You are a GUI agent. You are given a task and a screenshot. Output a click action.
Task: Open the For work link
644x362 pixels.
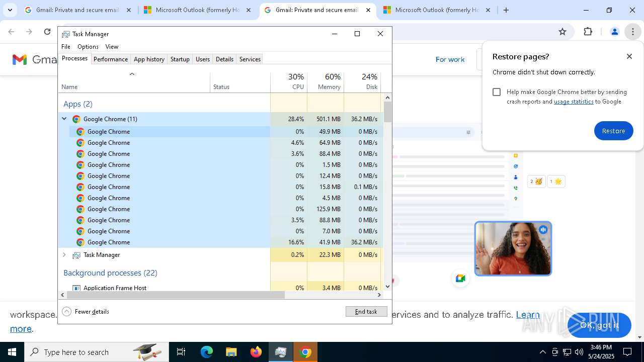click(x=450, y=59)
